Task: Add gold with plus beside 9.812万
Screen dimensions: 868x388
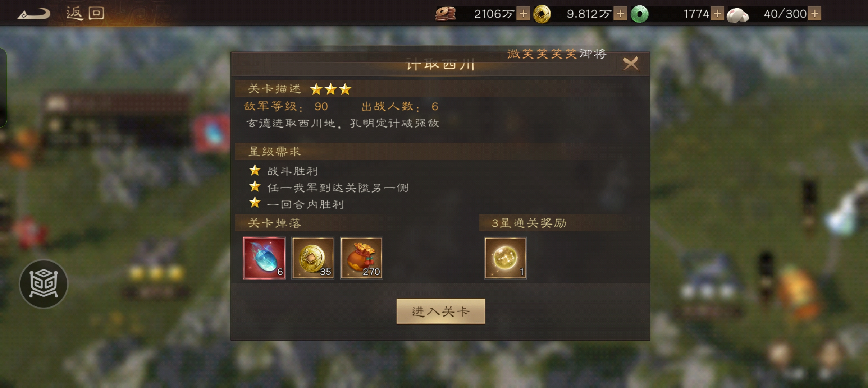Action: pyautogui.click(x=620, y=14)
